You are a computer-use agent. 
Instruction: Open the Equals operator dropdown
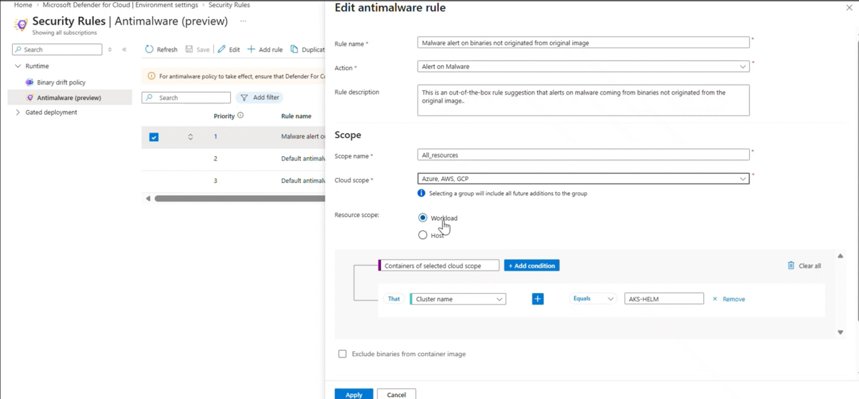pos(593,299)
